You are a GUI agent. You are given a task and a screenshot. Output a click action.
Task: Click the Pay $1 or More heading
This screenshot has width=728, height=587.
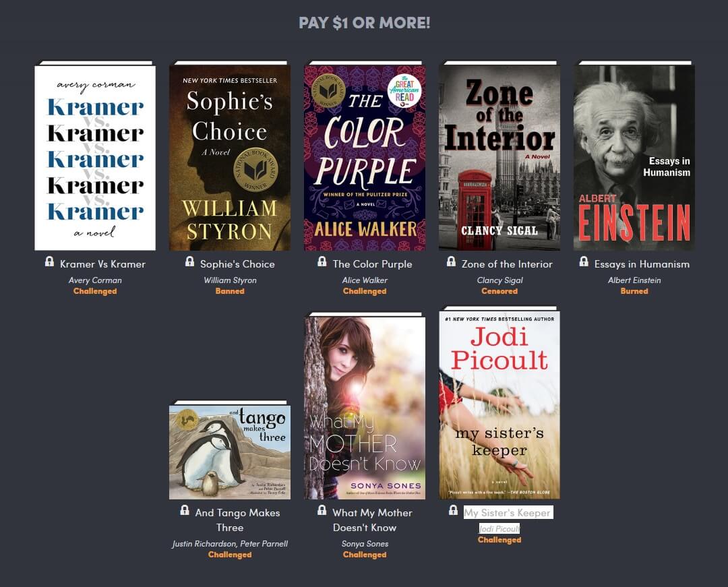click(x=365, y=23)
